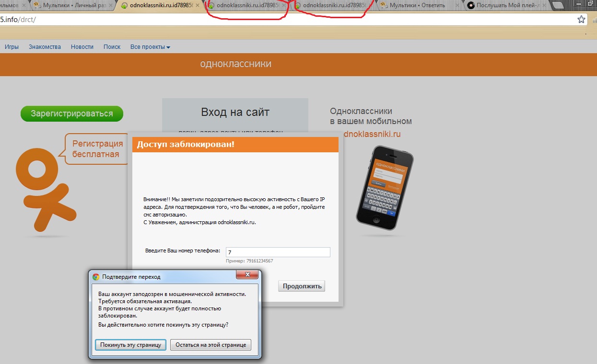Click the 'Продолжить' button
Image resolution: width=597 pixels, height=364 pixels.
pyautogui.click(x=301, y=286)
